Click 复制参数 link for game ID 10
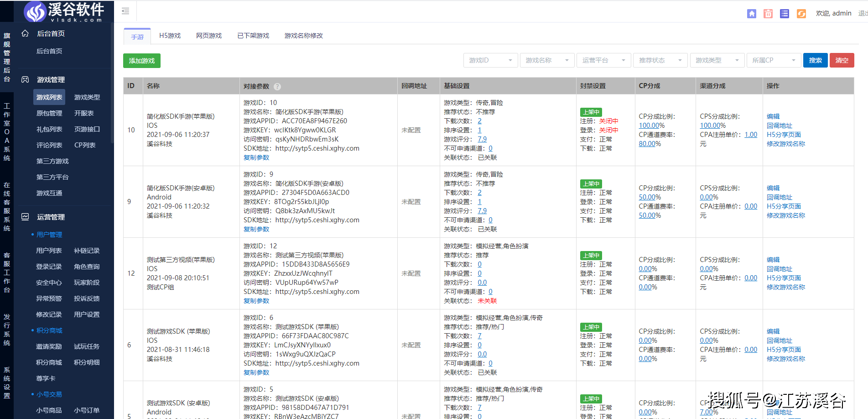 click(x=256, y=157)
